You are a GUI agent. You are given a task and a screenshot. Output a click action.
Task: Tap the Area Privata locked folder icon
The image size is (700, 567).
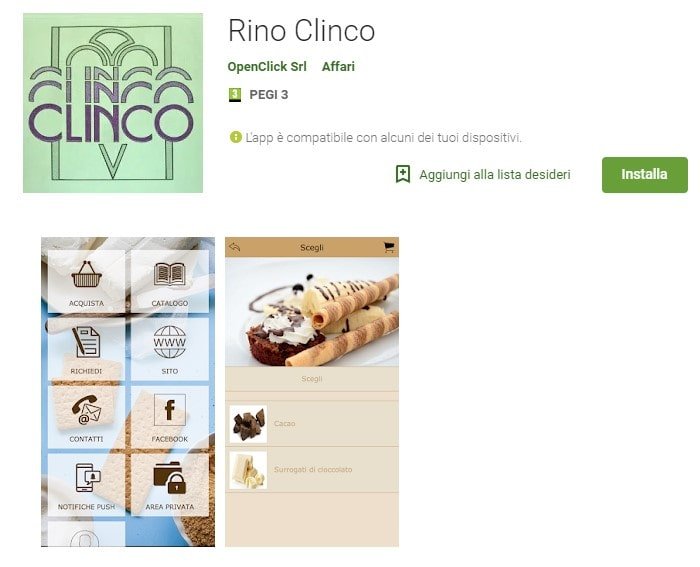coord(170,478)
